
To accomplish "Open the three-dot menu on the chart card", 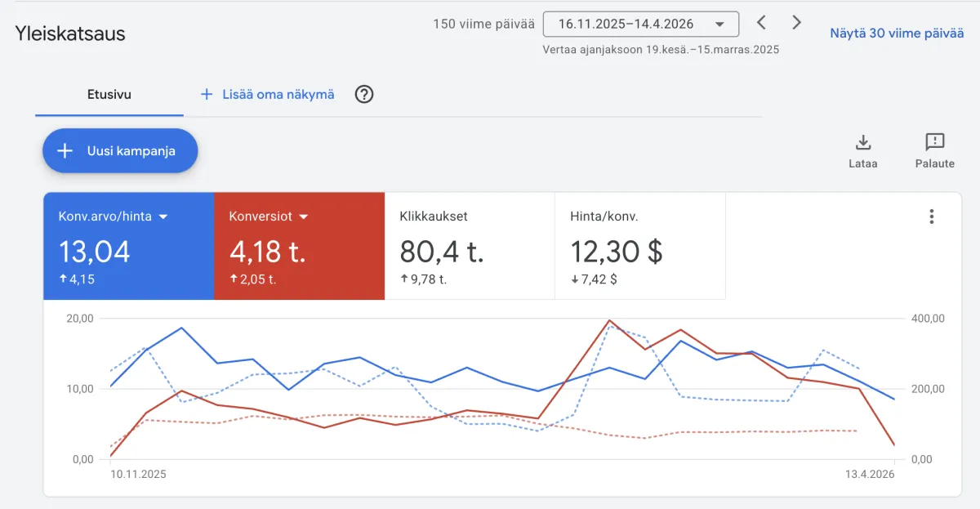I will pyautogui.click(x=932, y=217).
